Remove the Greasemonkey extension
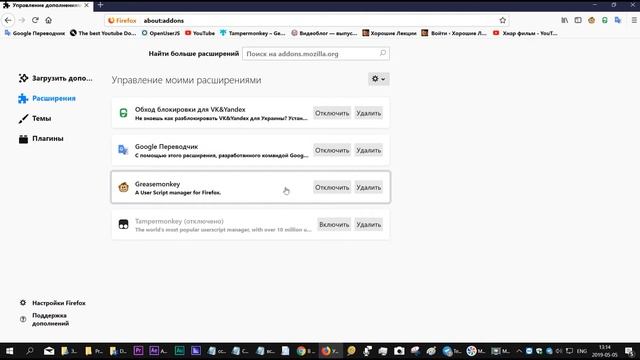Screen dimensions: 640x360 tap(368, 187)
